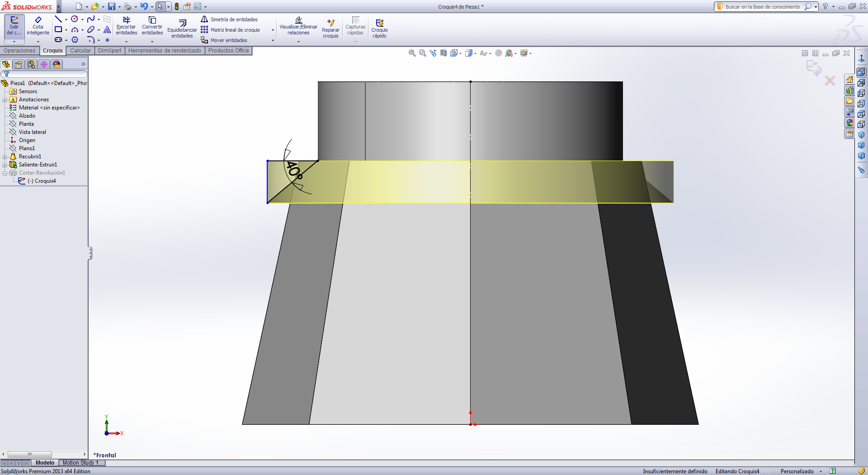Image resolution: width=868 pixels, height=475 pixels.
Task: Switch to DimXpert tab
Action: (109, 51)
